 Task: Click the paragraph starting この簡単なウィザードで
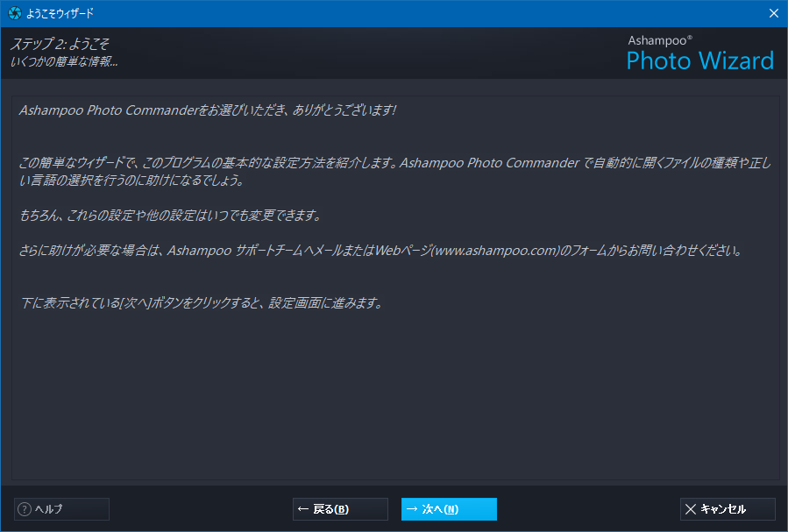(395, 171)
